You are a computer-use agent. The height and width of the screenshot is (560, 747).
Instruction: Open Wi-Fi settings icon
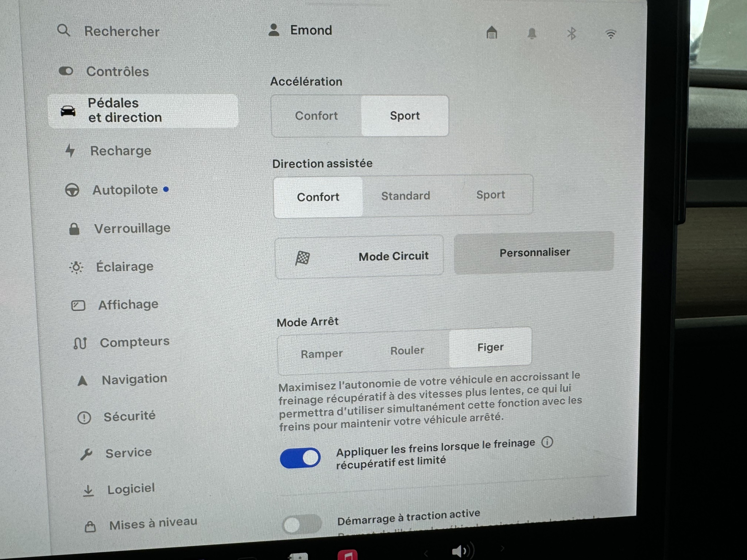tap(611, 34)
